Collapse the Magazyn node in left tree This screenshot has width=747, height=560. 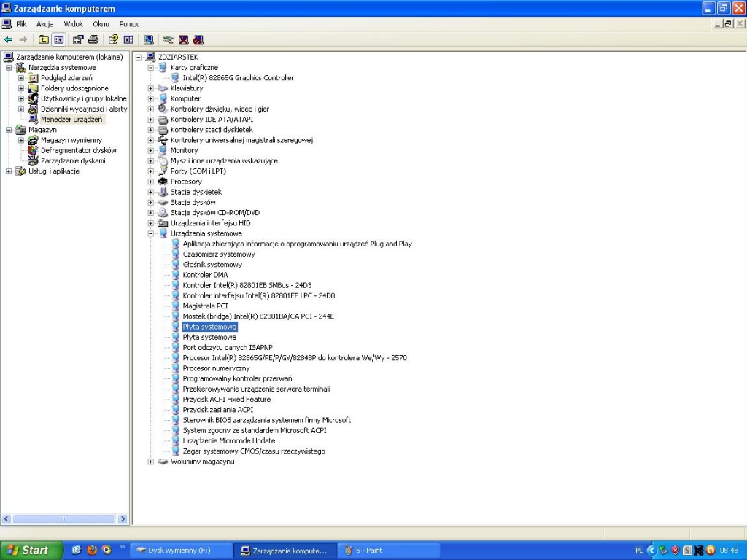[x=9, y=130]
